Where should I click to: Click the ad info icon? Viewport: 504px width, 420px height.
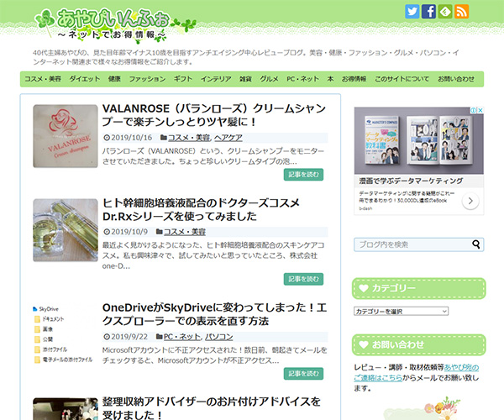(x=474, y=110)
